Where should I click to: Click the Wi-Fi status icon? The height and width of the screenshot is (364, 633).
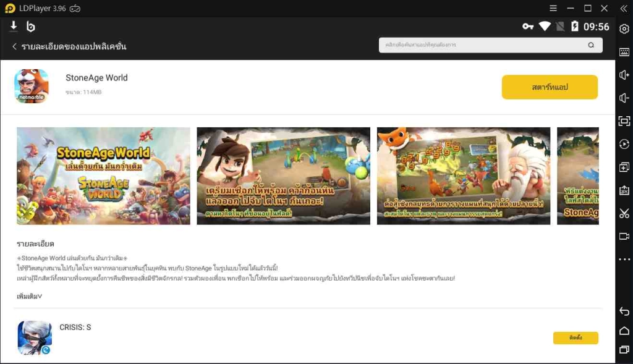click(545, 26)
